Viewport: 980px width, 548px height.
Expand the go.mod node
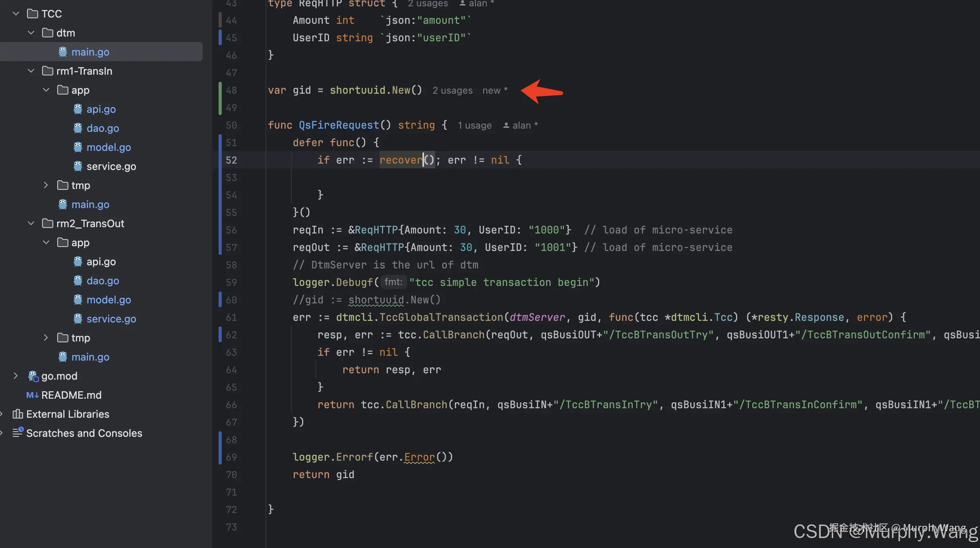(16, 376)
